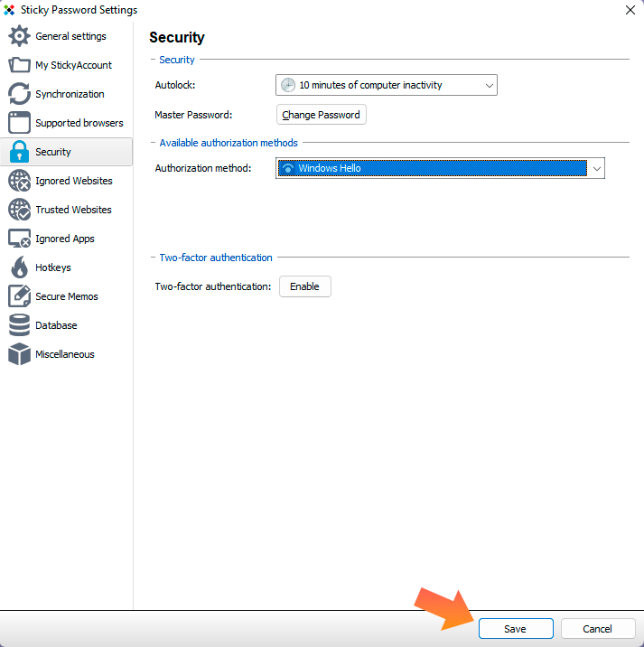Screen dimensions: 644x647
Task: Click the My StickyAccount folder icon
Action: 19,65
